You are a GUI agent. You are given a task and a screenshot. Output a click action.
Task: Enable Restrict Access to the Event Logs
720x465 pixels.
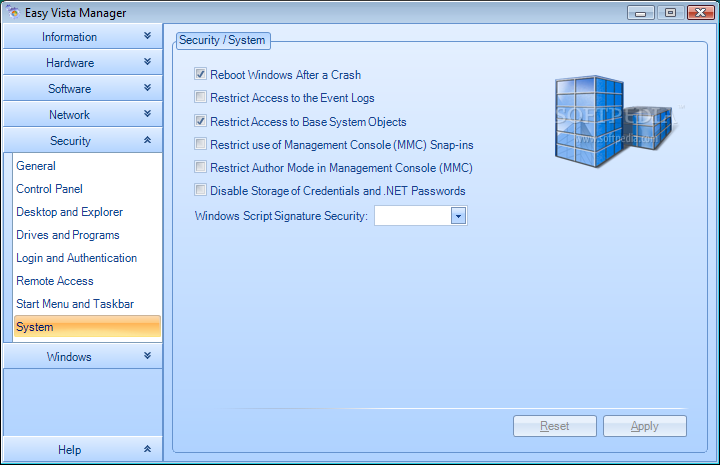coord(200,97)
